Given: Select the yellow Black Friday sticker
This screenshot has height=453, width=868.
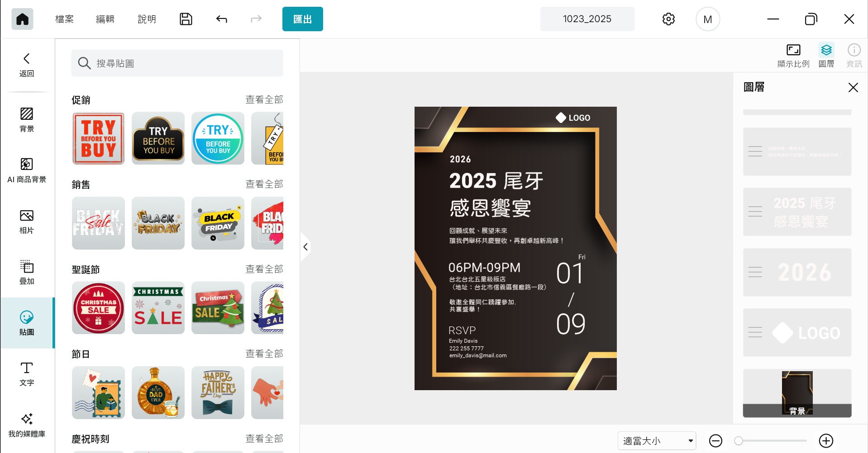Looking at the screenshot, I should tap(218, 223).
